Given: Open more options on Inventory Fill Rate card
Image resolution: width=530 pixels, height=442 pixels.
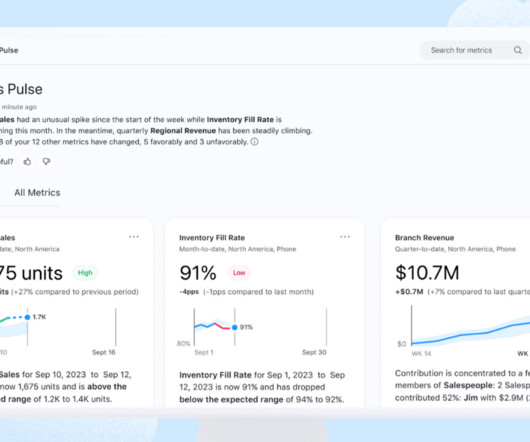Looking at the screenshot, I should (345, 237).
